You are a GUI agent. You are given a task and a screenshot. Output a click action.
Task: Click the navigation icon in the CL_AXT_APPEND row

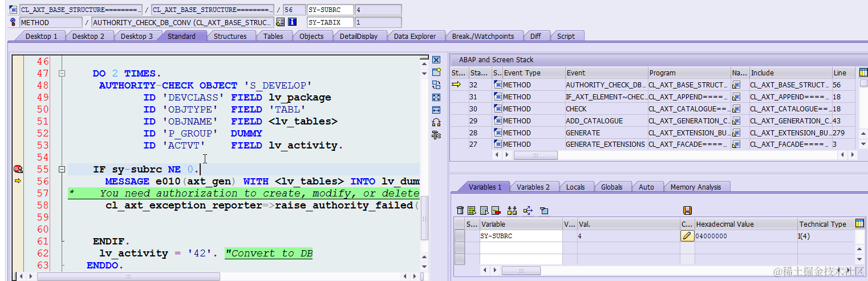click(736, 97)
